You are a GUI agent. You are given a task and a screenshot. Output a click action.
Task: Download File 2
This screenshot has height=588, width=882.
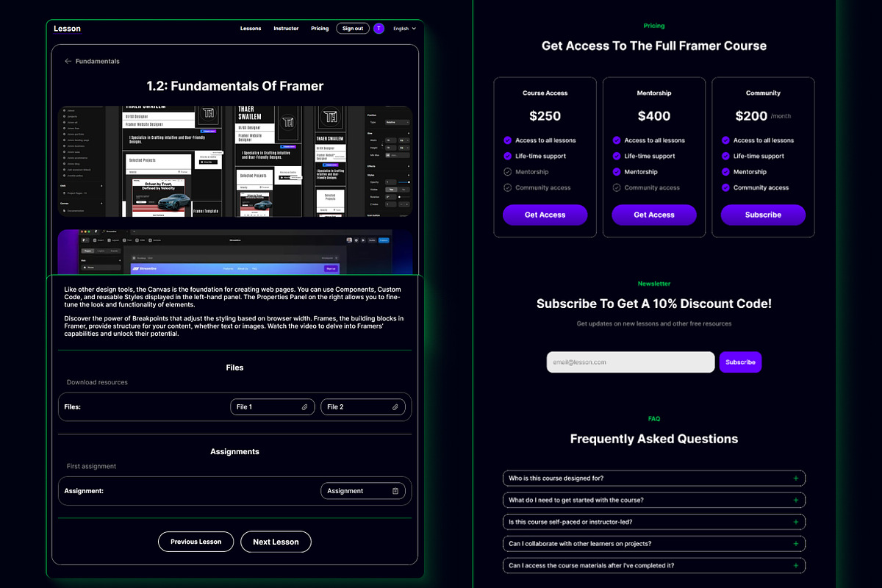point(362,406)
